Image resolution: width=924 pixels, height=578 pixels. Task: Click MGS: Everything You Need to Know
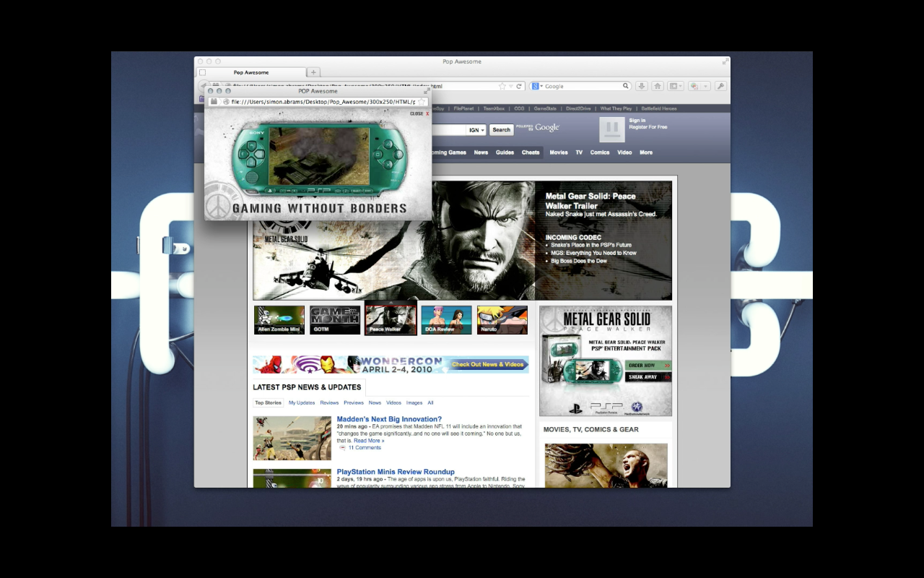point(593,253)
